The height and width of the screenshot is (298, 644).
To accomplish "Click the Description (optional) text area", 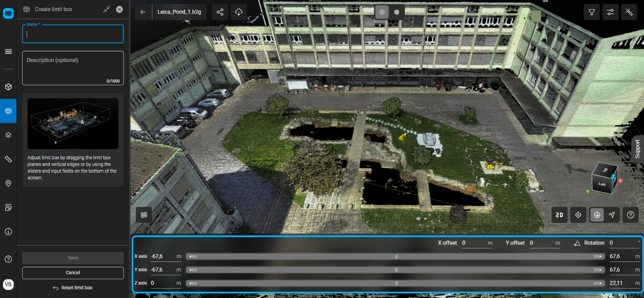I will [72, 68].
